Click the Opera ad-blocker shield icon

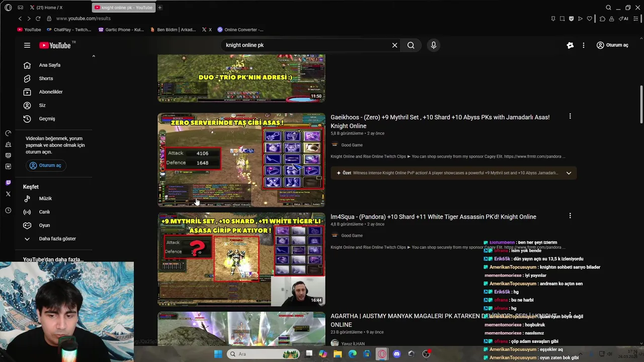click(x=571, y=19)
